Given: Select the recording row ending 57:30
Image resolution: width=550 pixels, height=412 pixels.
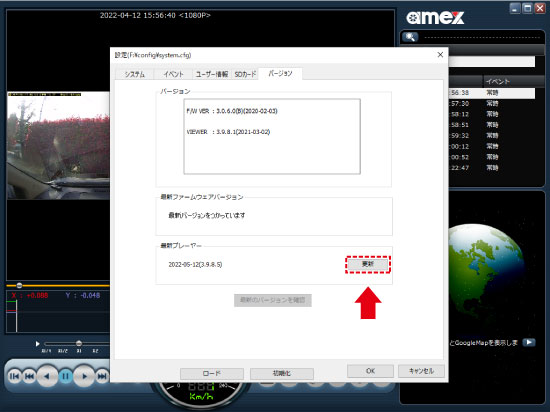Looking at the screenshot, I should (x=492, y=103).
